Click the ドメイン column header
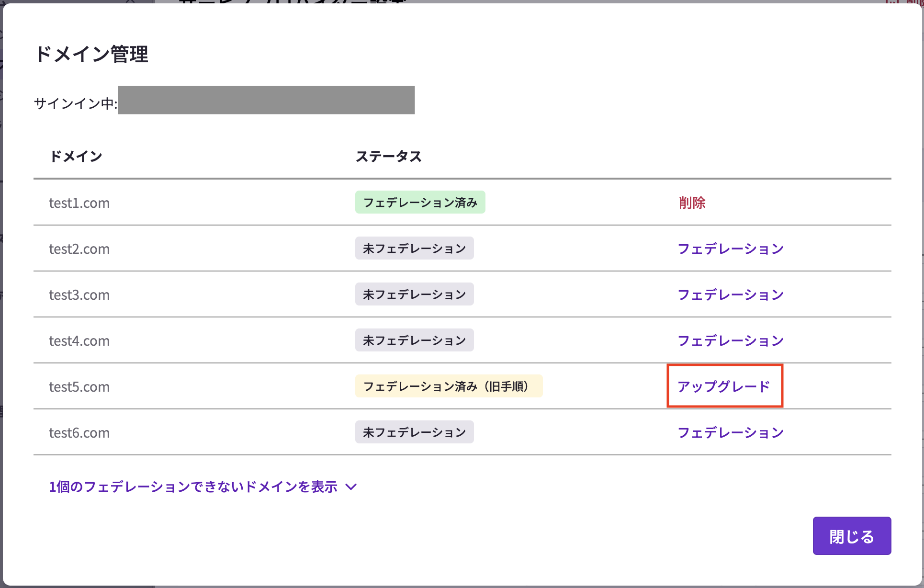Screen dimensions: 924x588 tap(76, 156)
